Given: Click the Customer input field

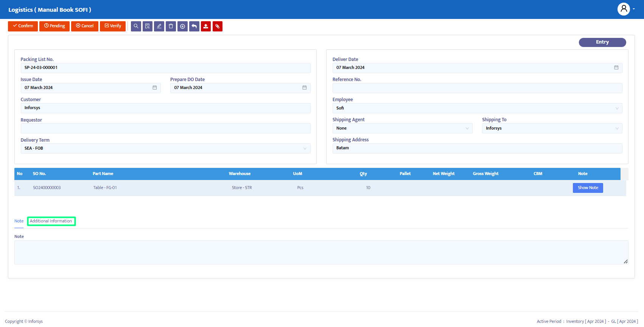Looking at the screenshot, I should (165, 108).
